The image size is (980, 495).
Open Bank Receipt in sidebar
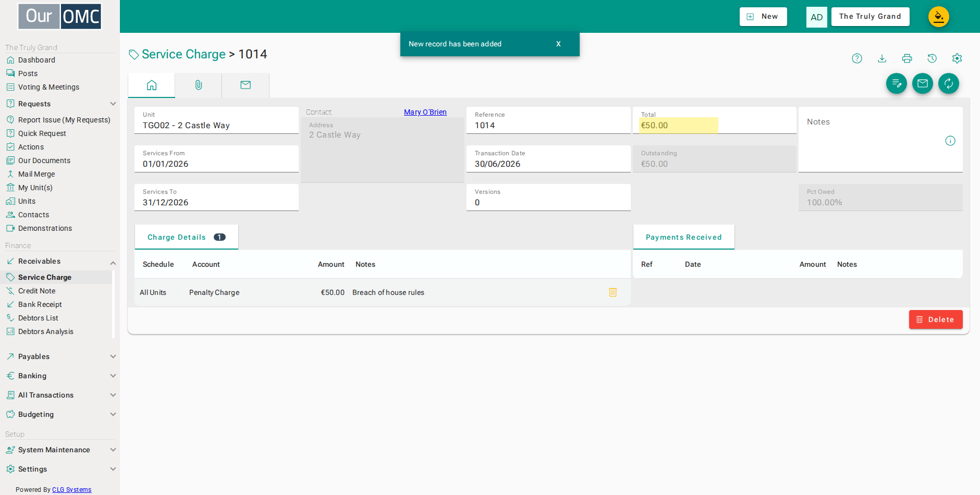(40, 304)
